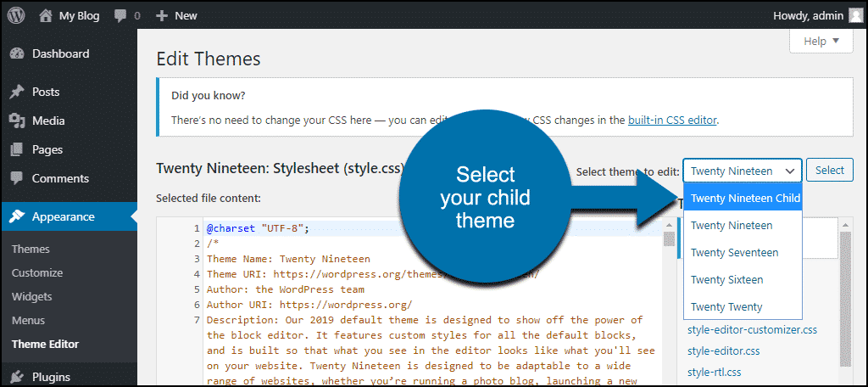868x387 pixels.
Task: Click the plus New icon
Action: pyautogui.click(x=162, y=16)
